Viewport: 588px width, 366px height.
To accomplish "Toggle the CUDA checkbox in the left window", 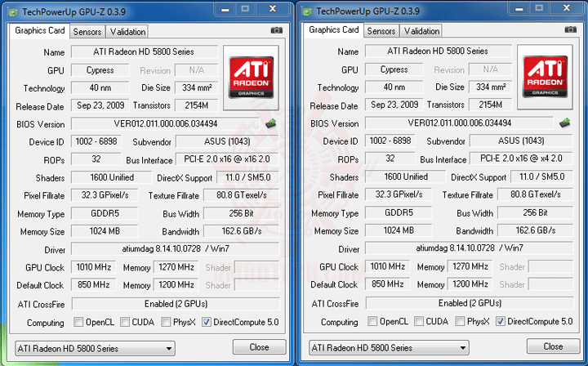I will click(x=125, y=322).
